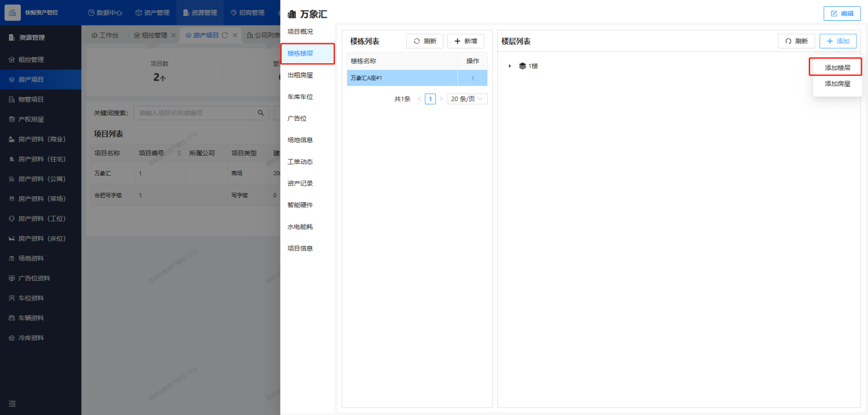
Task: Open 房产资料（住宅） in the sidebar
Action: 41,159
